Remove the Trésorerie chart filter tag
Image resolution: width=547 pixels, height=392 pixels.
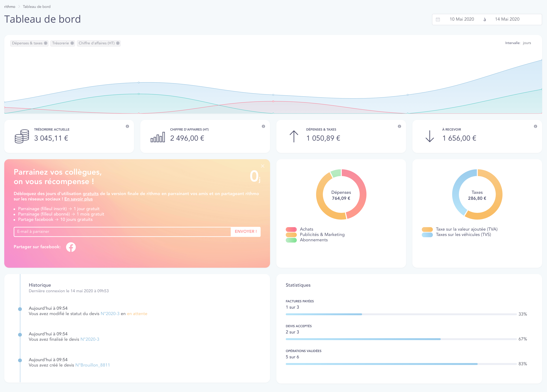tap(72, 43)
